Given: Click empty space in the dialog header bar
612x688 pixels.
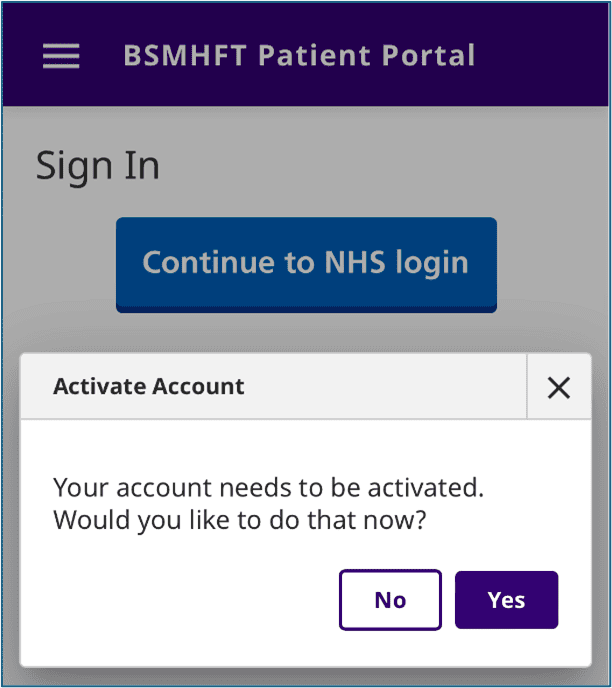Looking at the screenshot, I should [390, 386].
